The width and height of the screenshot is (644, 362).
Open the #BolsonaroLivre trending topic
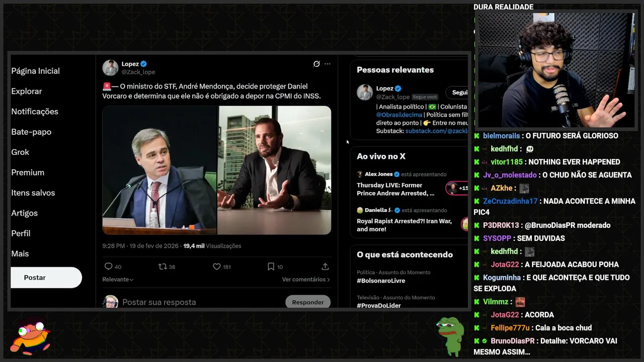tap(381, 281)
